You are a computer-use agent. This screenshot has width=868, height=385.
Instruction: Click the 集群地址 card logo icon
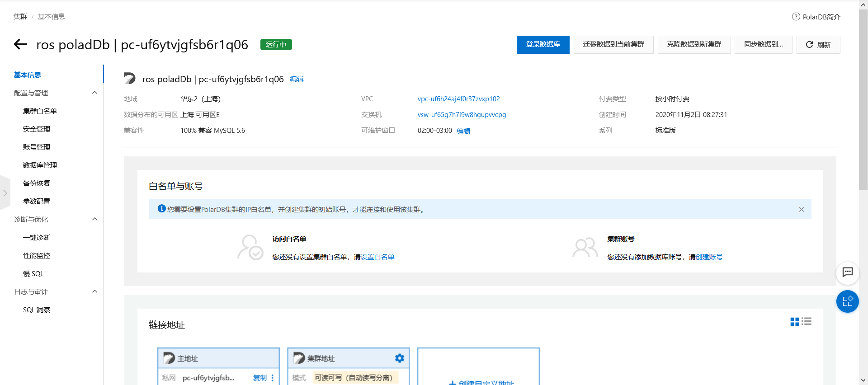(299, 358)
